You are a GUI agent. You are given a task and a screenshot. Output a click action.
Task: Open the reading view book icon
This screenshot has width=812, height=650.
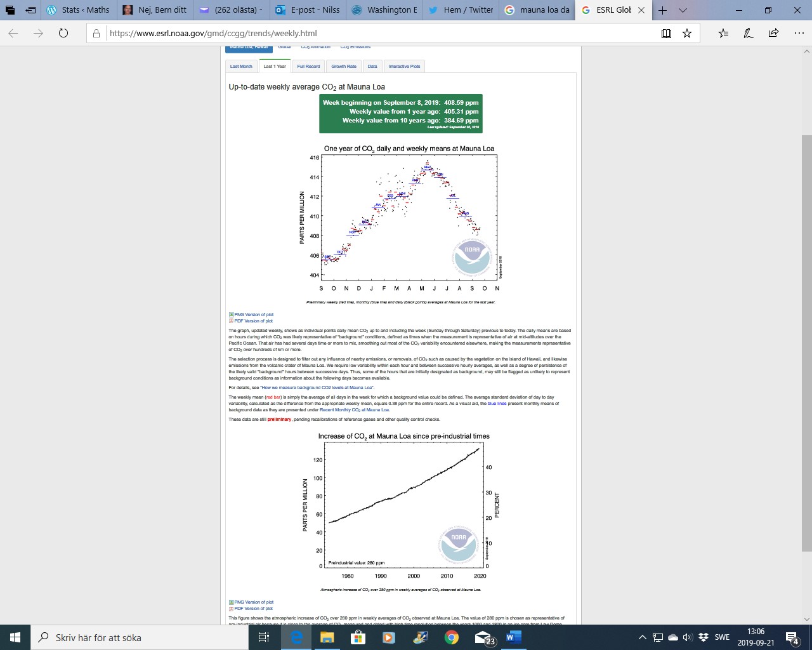(x=666, y=34)
